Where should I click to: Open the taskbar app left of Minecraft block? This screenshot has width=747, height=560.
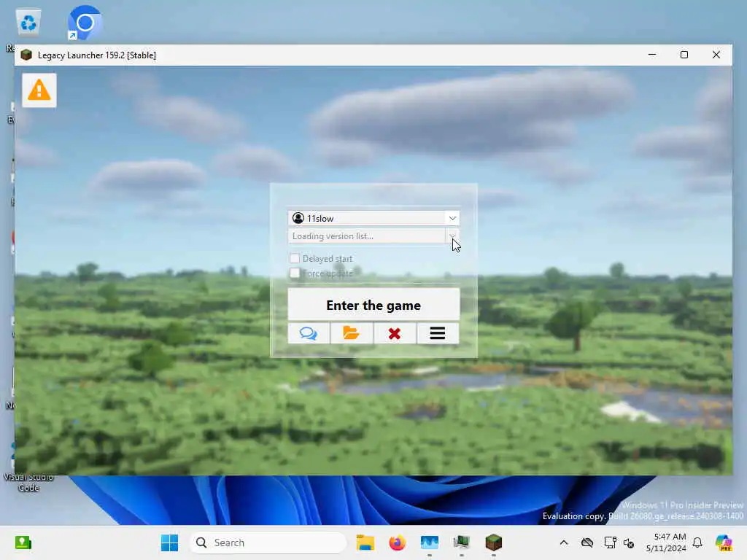tap(461, 542)
